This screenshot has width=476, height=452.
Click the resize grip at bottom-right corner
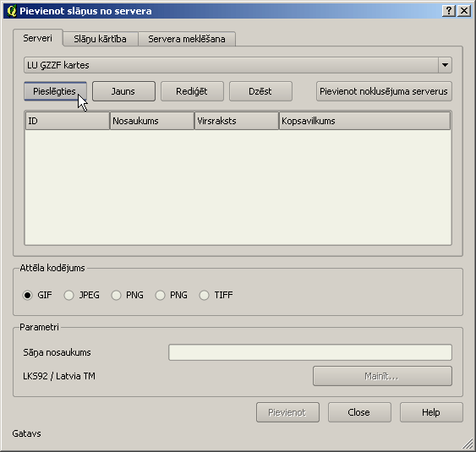click(468, 444)
